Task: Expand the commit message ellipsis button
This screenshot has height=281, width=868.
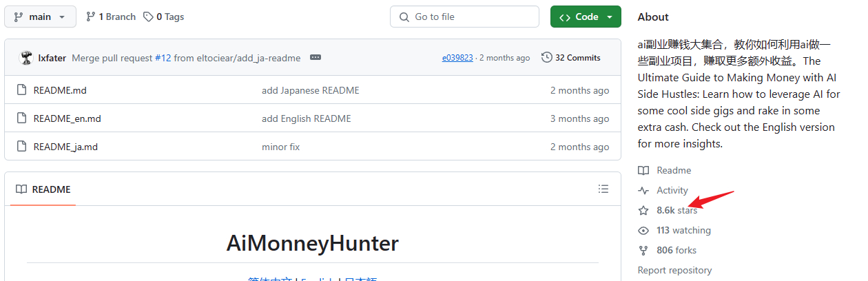Action: (x=316, y=58)
